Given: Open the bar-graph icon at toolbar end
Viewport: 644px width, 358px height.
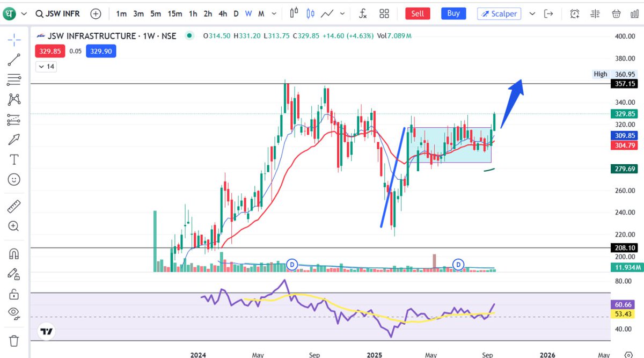Looking at the screenshot, I should (636, 13).
